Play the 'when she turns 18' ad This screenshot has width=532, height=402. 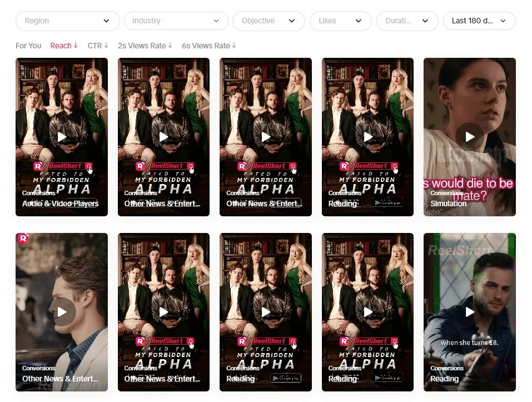[470, 312]
